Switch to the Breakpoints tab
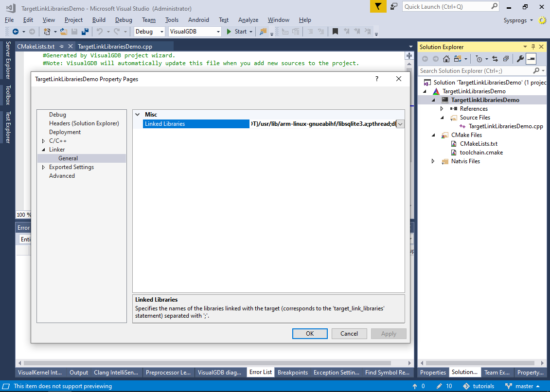 (293, 373)
